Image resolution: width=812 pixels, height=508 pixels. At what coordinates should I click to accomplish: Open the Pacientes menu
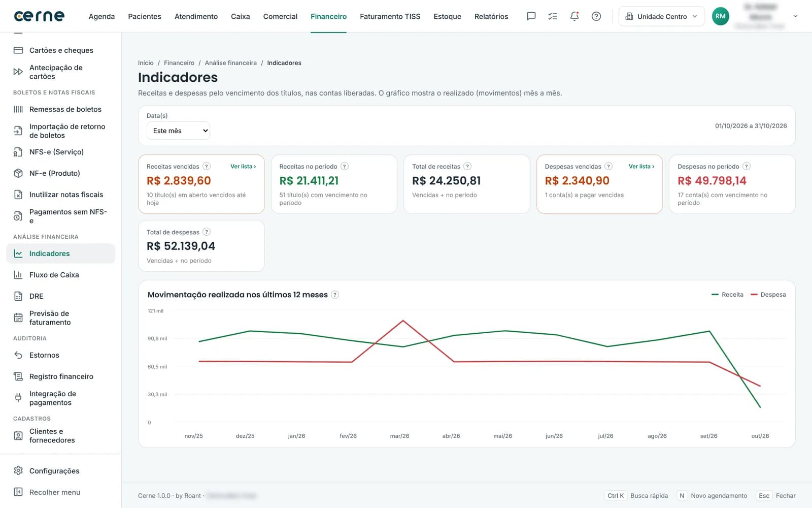(145, 16)
